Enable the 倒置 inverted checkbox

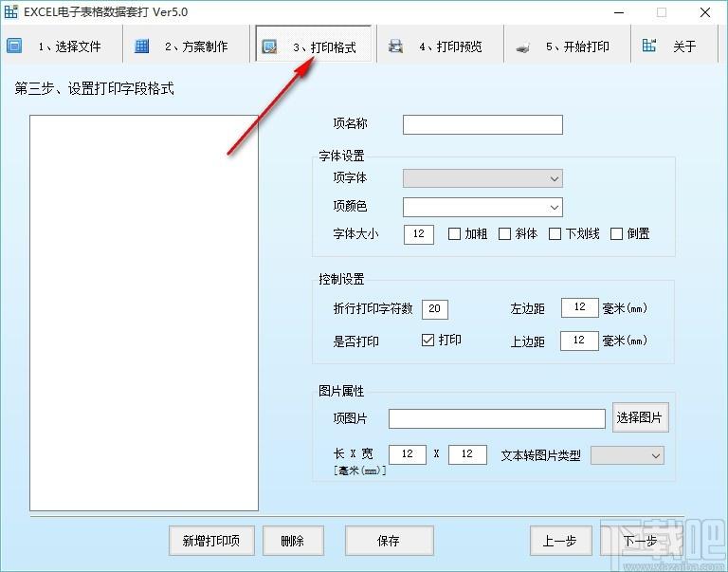616,233
